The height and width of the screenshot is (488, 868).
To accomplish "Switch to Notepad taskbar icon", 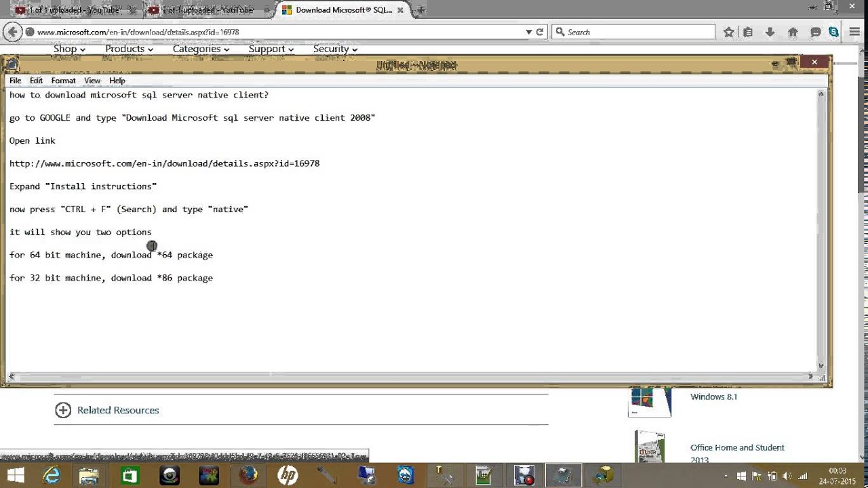I will (x=564, y=475).
